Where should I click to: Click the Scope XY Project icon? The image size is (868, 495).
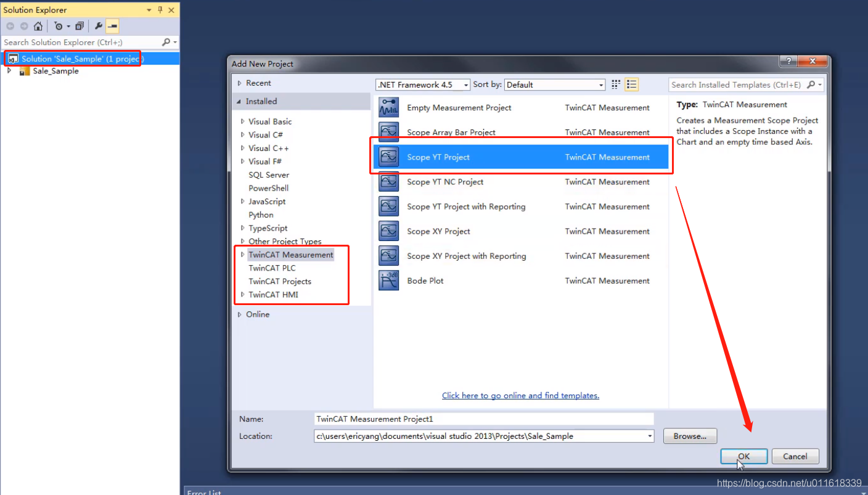[x=389, y=231]
